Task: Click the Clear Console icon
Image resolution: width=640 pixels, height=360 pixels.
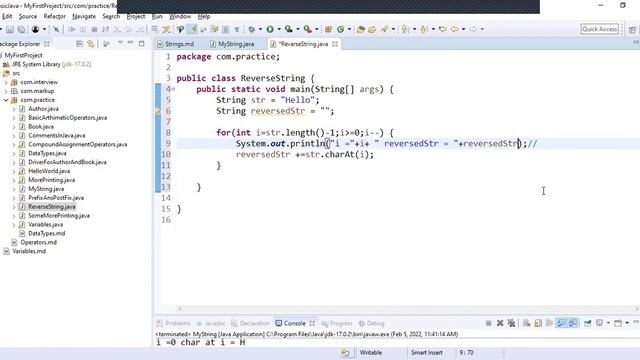Action: 527,323
